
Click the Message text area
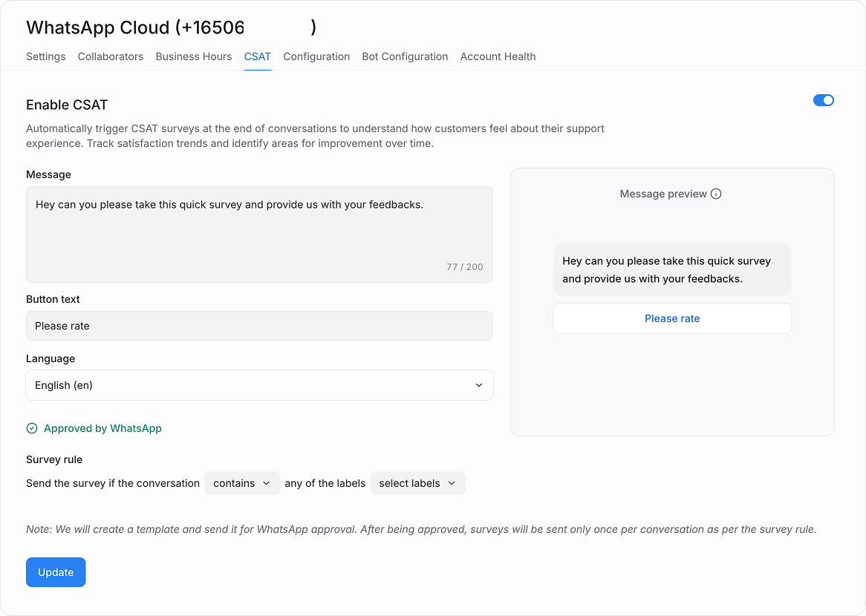pos(260,235)
